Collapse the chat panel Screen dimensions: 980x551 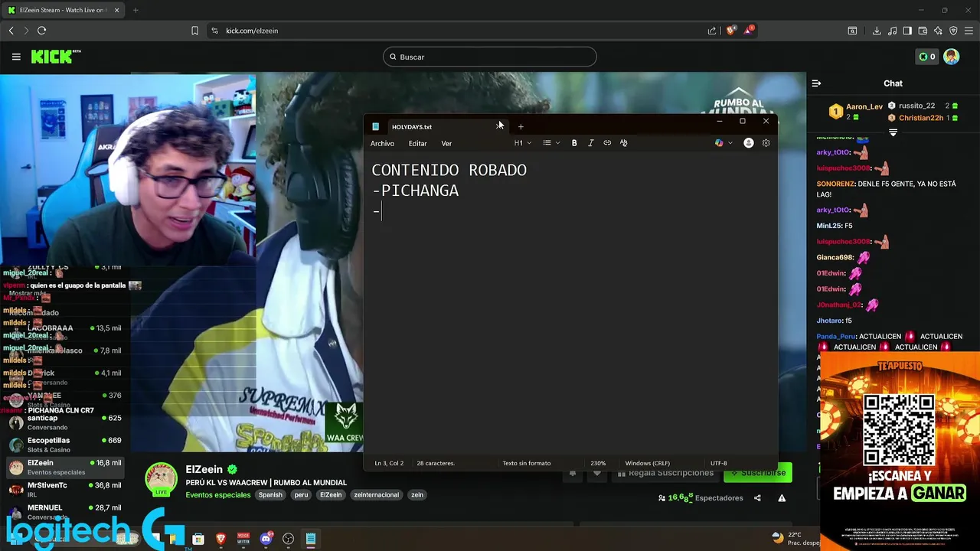point(816,83)
